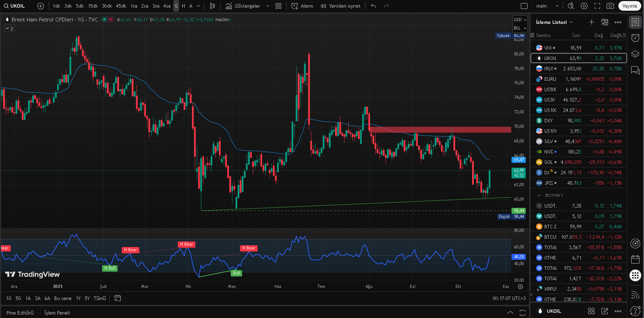Click the Yayınla publish button
The width and height of the screenshot is (644, 318).
(629, 6)
